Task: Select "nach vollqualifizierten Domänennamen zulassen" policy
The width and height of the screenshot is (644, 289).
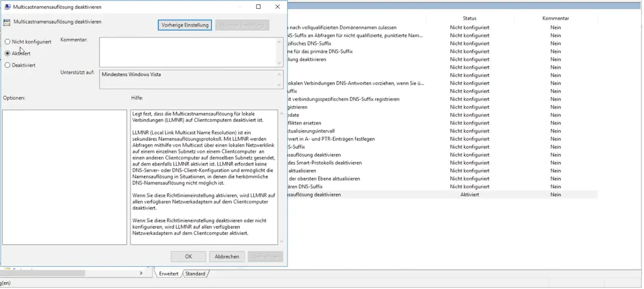Action: [442, 28]
